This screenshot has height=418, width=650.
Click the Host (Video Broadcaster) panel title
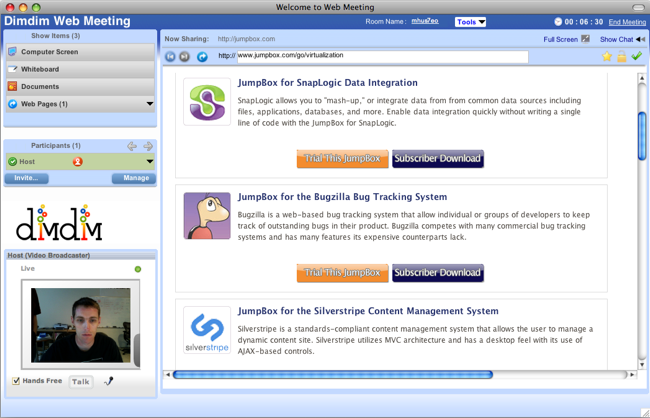(x=49, y=255)
